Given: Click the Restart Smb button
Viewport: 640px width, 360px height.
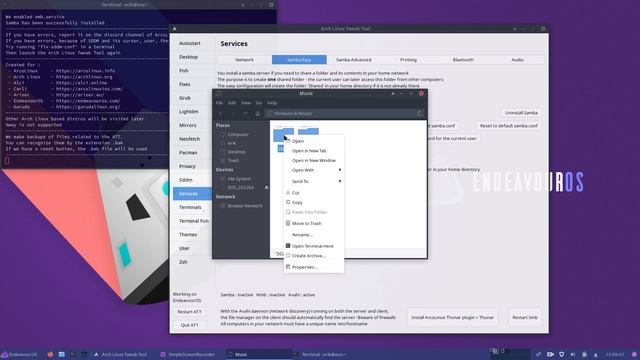Looking at the screenshot, I should click(x=525, y=317).
